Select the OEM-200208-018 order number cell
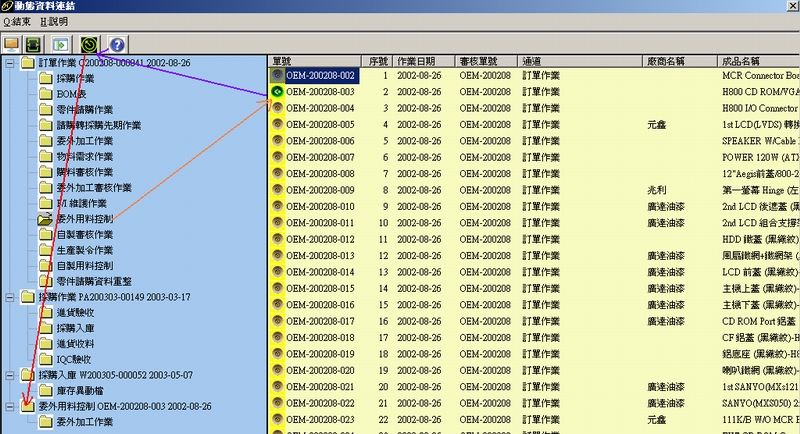This screenshot has width=800, height=434. pyautogui.click(x=320, y=338)
